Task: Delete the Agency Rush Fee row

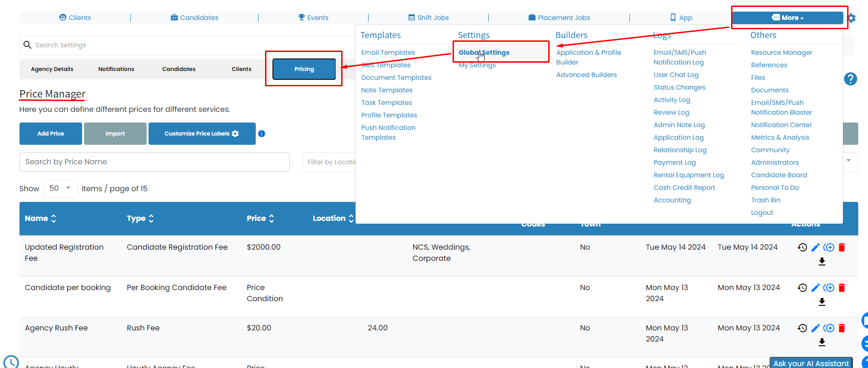Action: tap(842, 328)
